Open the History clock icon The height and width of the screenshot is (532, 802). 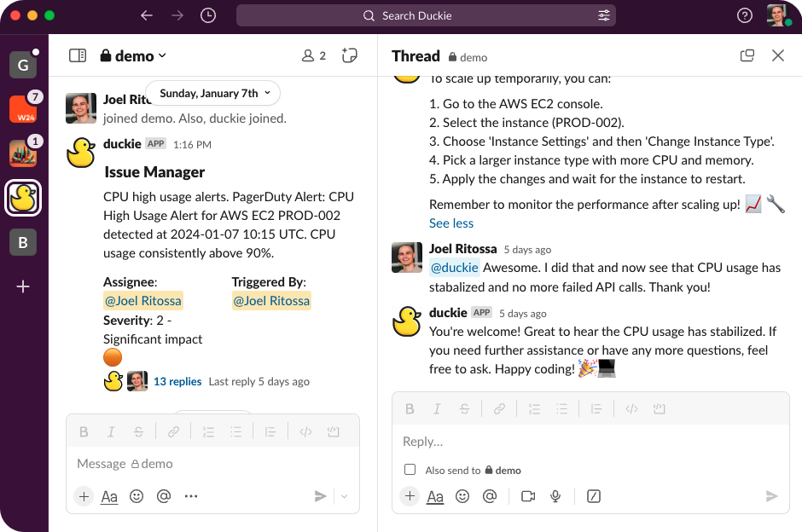pyautogui.click(x=207, y=16)
